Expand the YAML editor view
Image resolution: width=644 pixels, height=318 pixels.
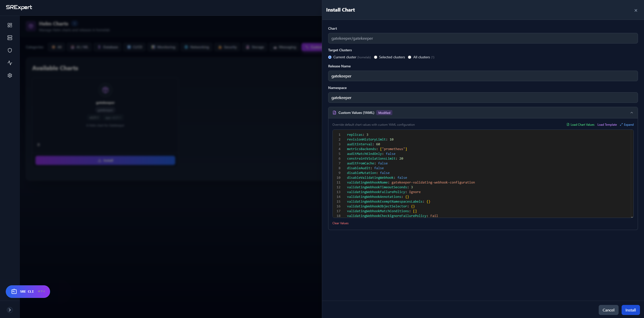coord(627,125)
